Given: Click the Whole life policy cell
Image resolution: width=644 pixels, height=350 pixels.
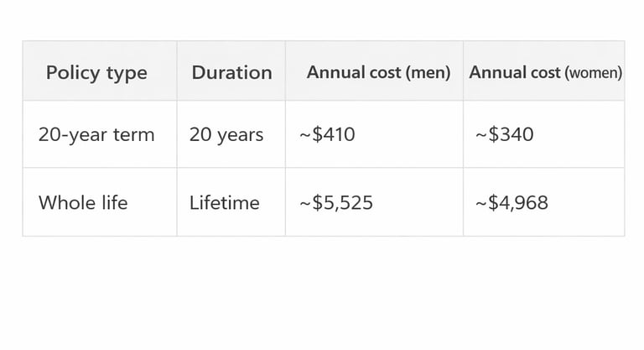Looking at the screenshot, I should [x=83, y=202].
